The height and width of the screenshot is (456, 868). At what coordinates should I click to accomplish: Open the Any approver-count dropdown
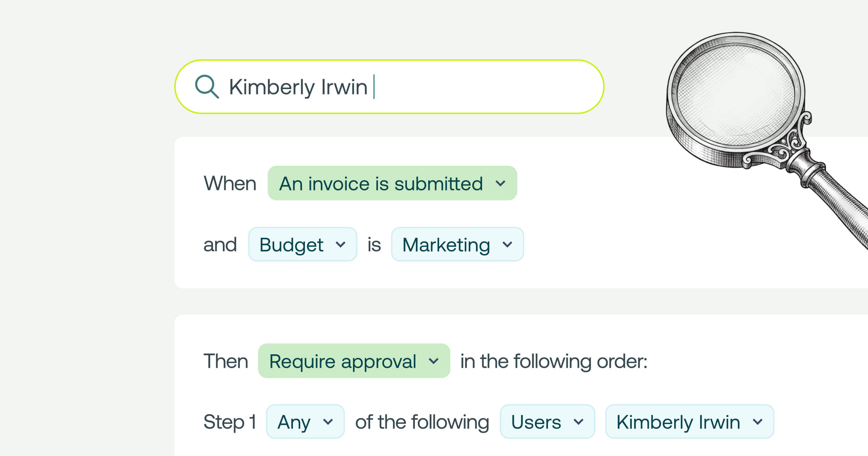tap(294, 422)
